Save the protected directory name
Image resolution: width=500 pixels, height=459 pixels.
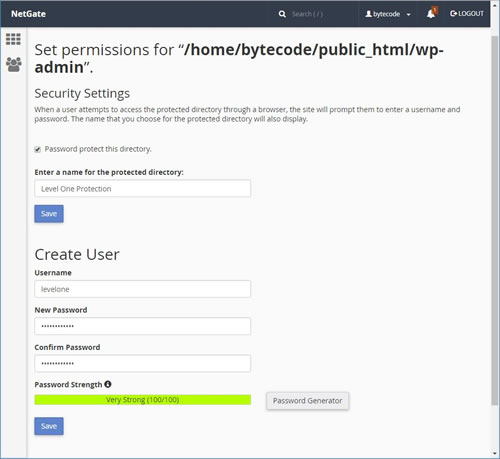click(49, 214)
